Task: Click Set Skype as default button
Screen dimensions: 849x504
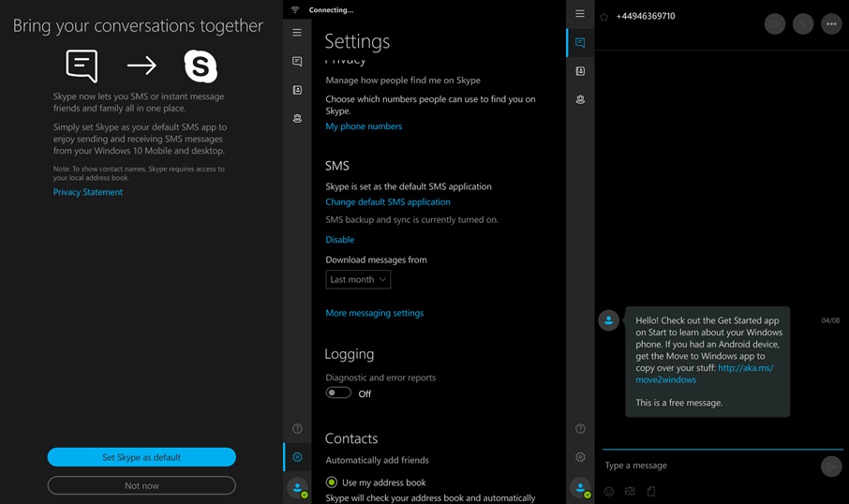Action: pos(141,457)
